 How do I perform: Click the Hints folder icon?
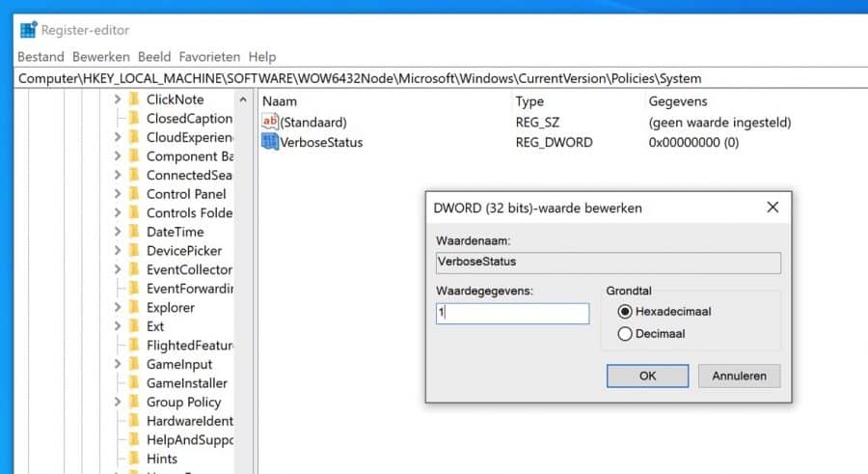tap(134, 458)
